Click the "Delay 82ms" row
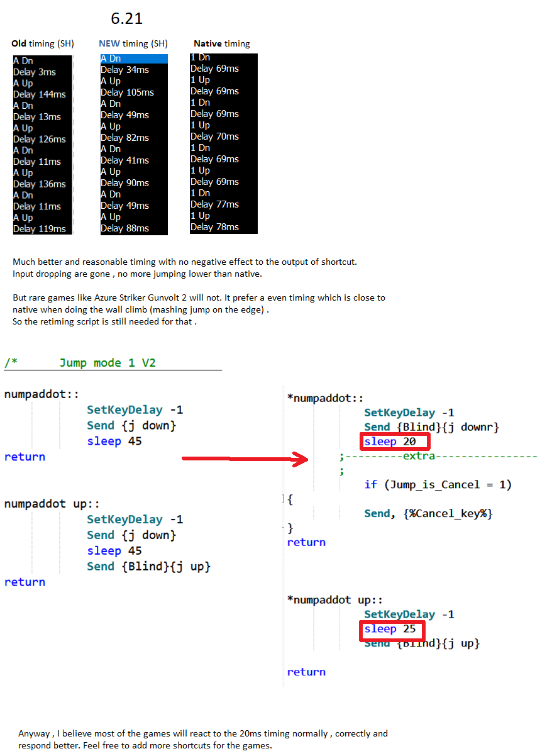This screenshot has height=756, width=552. pos(125,138)
